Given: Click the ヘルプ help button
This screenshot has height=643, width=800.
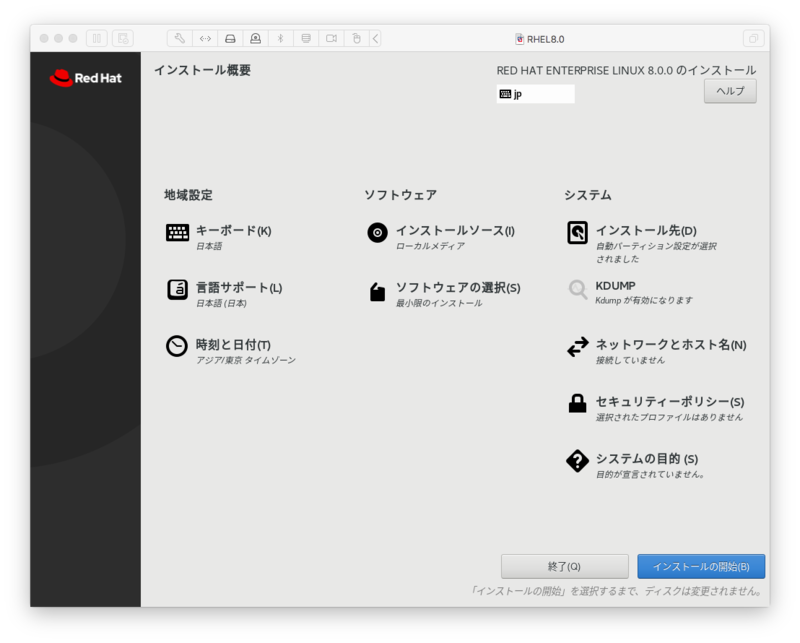Looking at the screenshot, I should tap(730, 91).
